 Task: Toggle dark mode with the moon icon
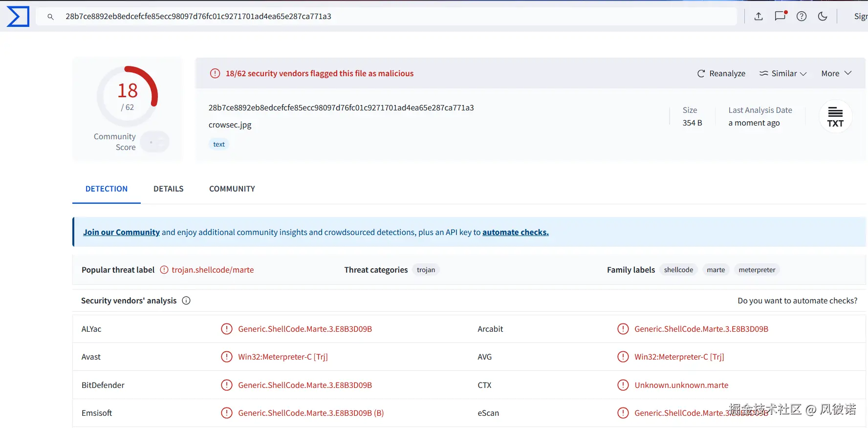click(x=823, y=17)
